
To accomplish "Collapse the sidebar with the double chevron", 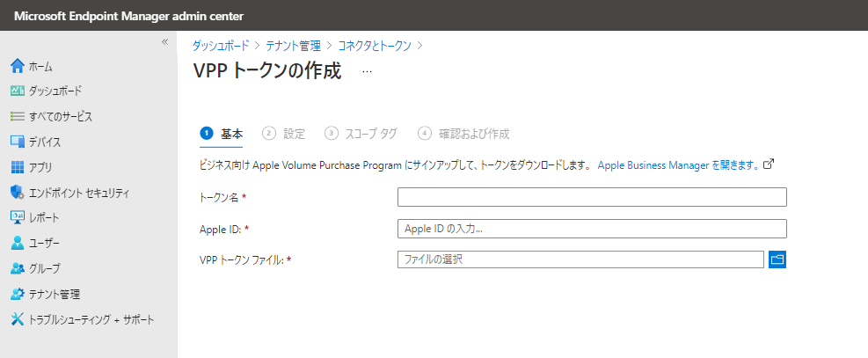I will 164,42.
